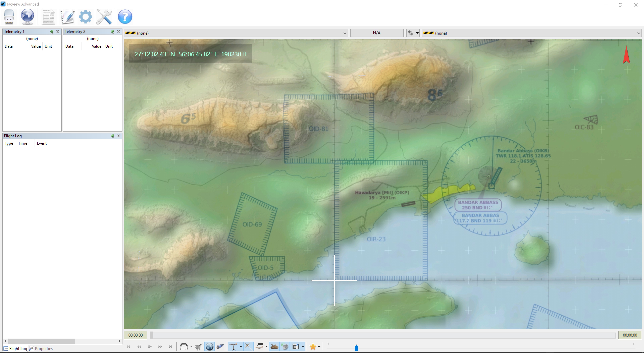
Task: Click the N/A distance field button
Action: pos(376,33)
